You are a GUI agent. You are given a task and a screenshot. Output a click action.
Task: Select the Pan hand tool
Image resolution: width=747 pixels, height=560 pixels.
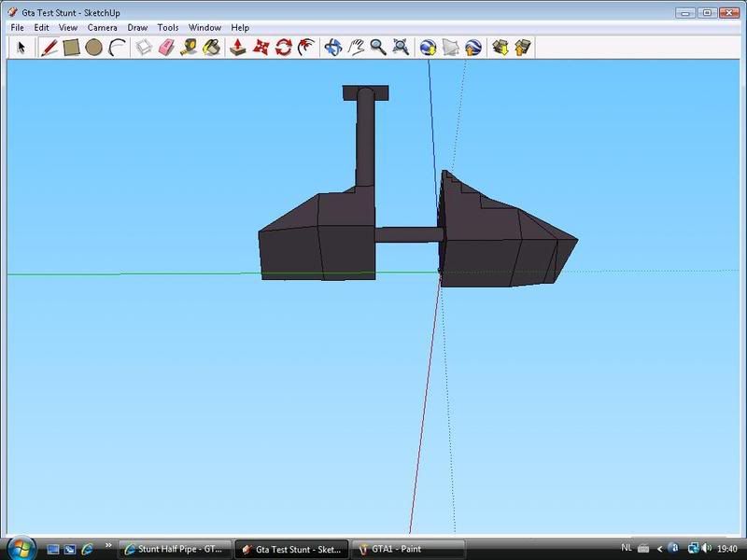tap(356, 48)
